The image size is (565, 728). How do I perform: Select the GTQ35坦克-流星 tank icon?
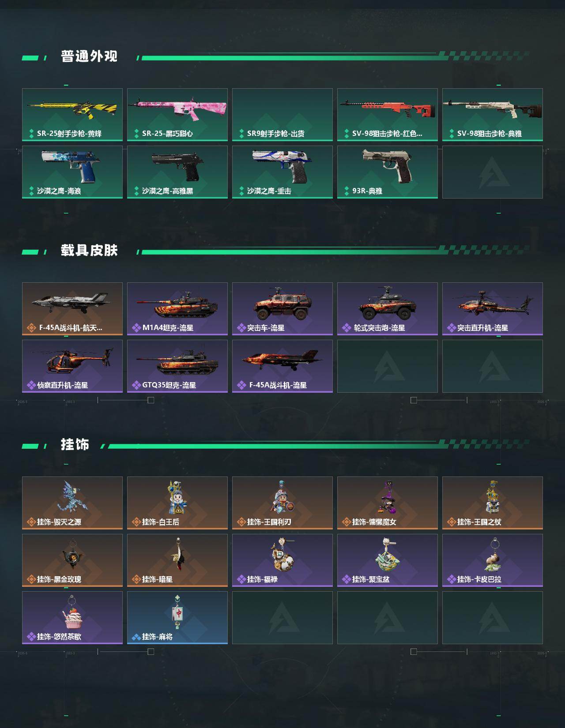[177, 366]
